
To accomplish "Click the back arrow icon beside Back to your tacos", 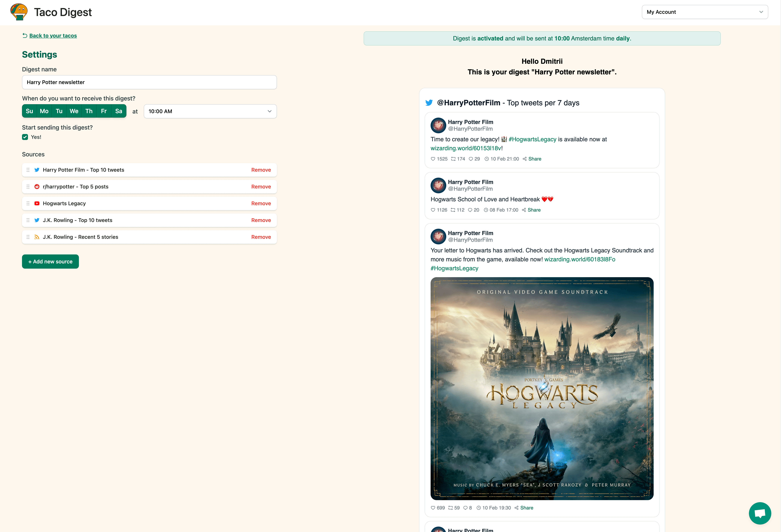I will click(25, 35).
